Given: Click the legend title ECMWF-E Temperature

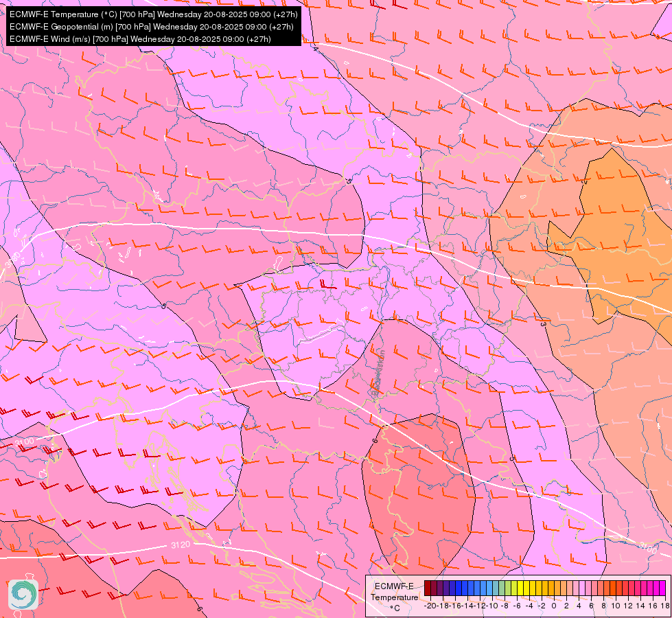Looking at the screenshot, I should tap(394, 591).
